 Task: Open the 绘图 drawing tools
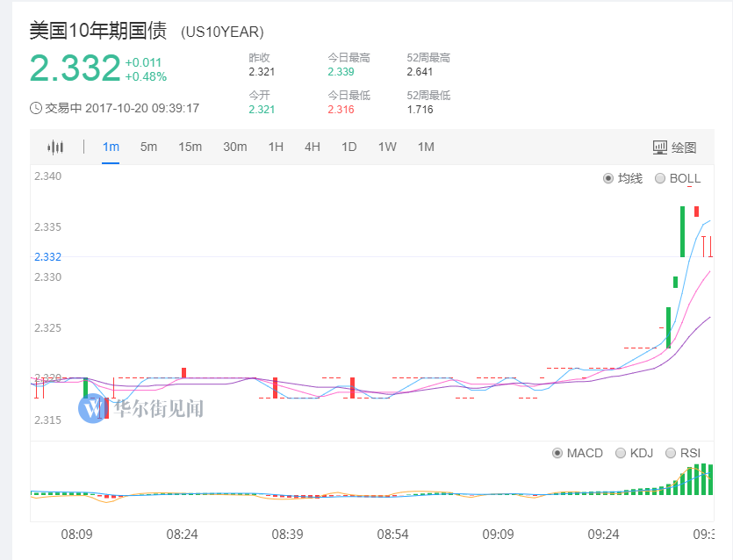674,147
